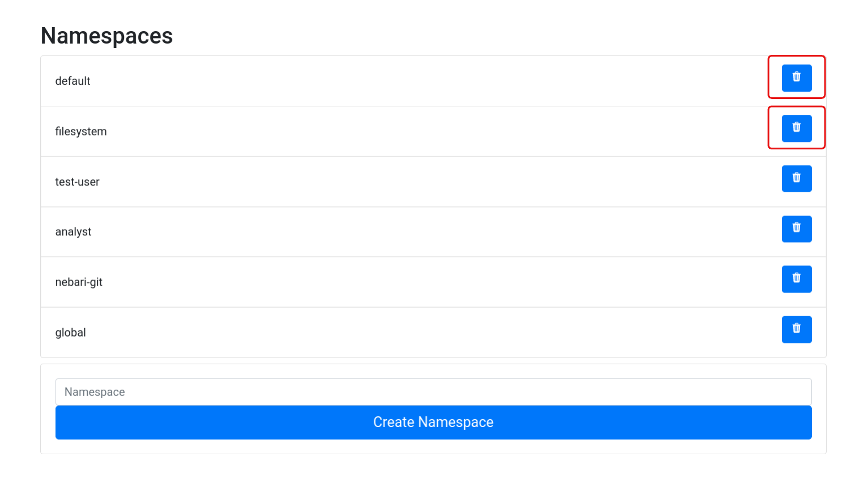Click the global namespace label
Viewport: 868px width, 491px height.
coord(70,333)
